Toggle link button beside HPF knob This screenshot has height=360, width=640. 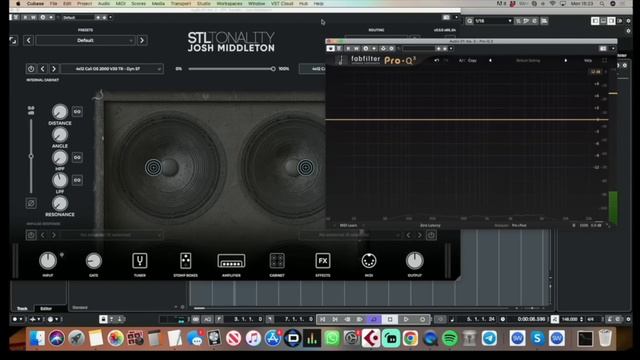point(77,157)
